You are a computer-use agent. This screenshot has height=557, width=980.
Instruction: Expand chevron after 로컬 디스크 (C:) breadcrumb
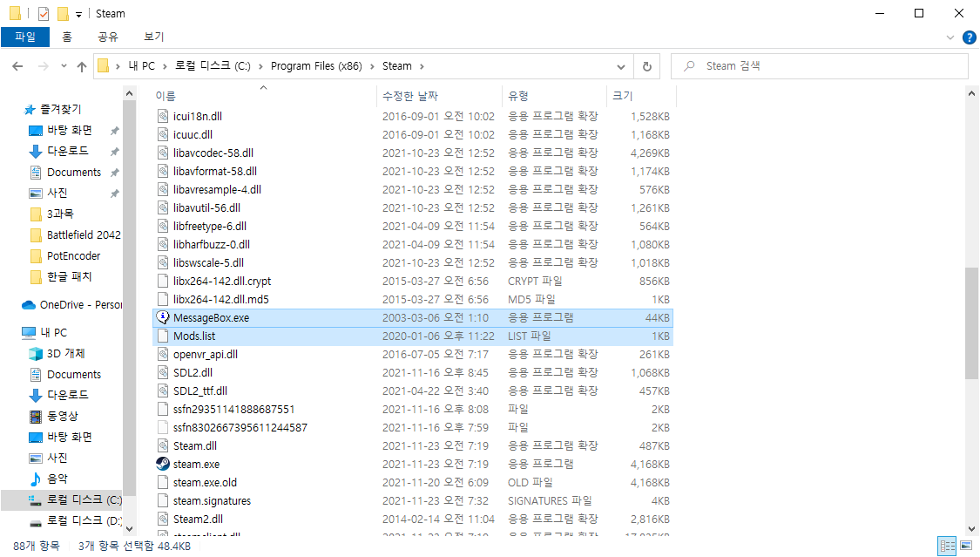(x=260, y=66)
